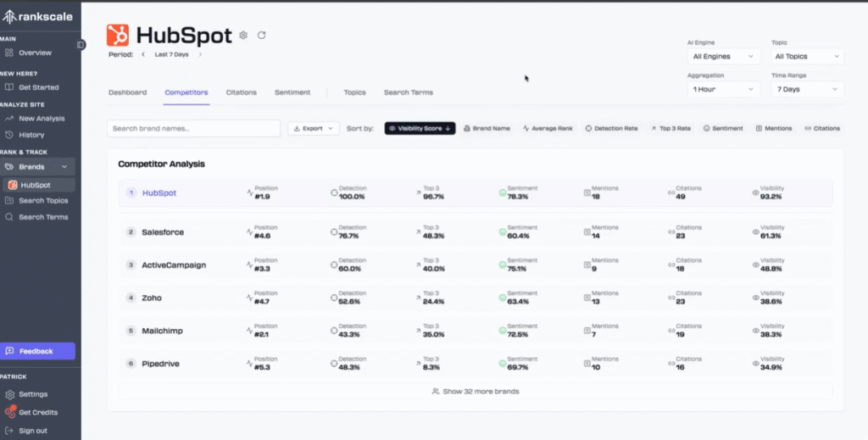Click Pipedrive rank number 6 badge

pyautogui.click(x=131, y=364)
